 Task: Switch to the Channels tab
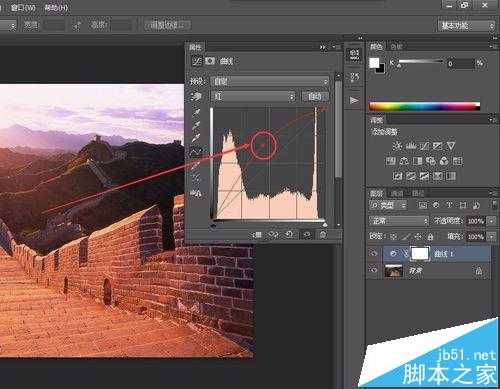coord(397,193)
